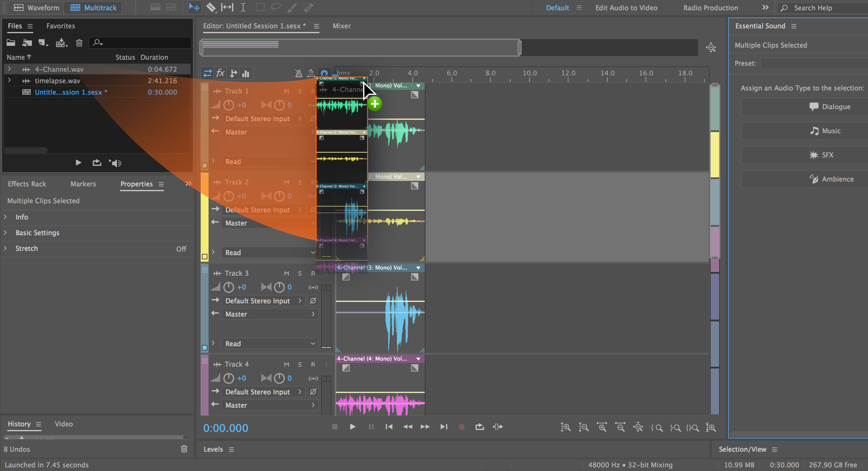The image size is (868, 471).
Task: Assign the Music audio type
Action: pyautogui.click(x=803, y=131)
